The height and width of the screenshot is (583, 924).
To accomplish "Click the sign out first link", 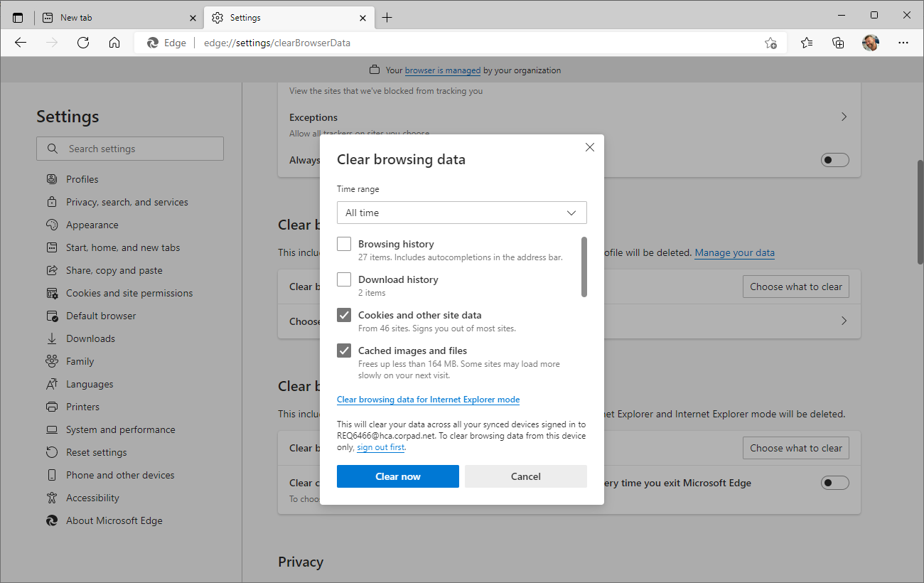I will [380, 447].
